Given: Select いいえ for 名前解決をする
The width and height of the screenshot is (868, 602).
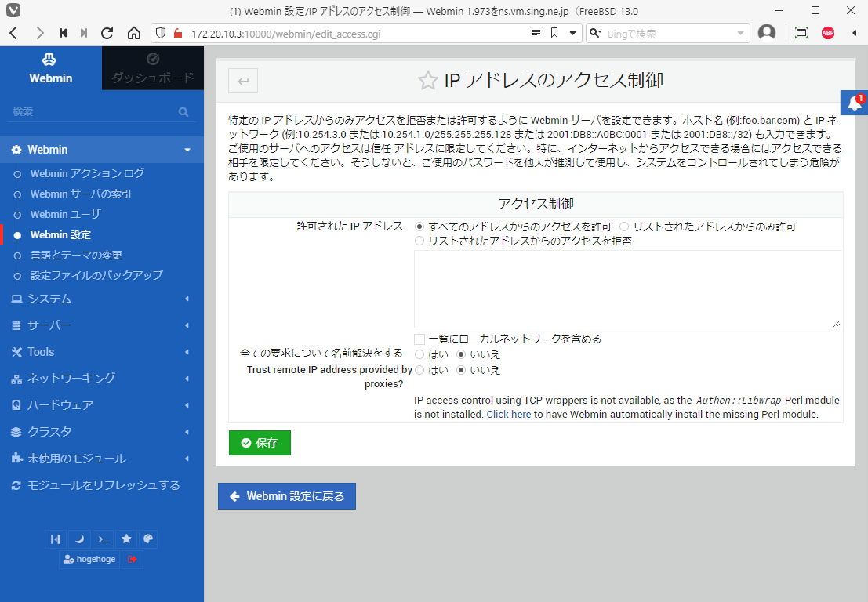Looking at the screenshot, I should tap(461, 354).
